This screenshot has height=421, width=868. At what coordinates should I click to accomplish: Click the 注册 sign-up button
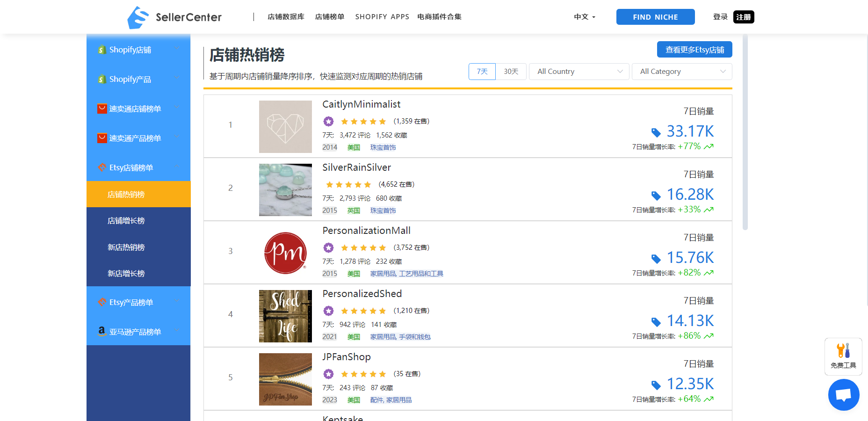click(x=743, y=17)
